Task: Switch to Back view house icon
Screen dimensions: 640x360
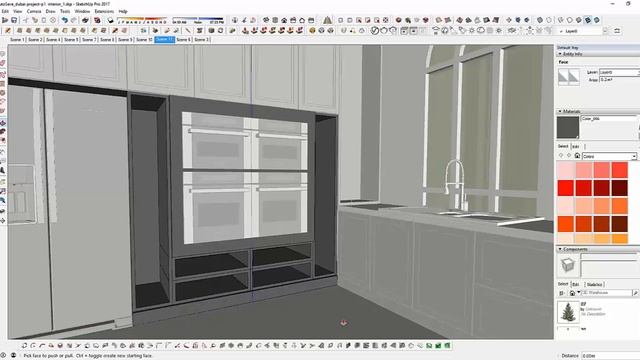Action: [302, 20]
